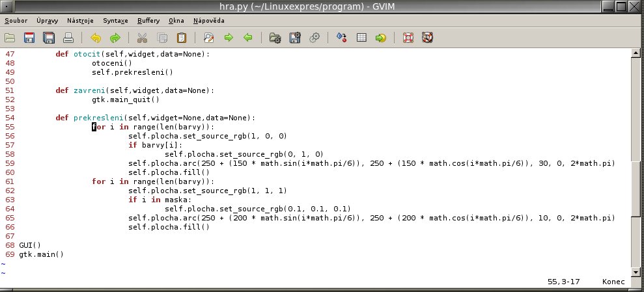
Task: Click 'prekresleni' function name on line 54
Action: click(x=98, y=118)
